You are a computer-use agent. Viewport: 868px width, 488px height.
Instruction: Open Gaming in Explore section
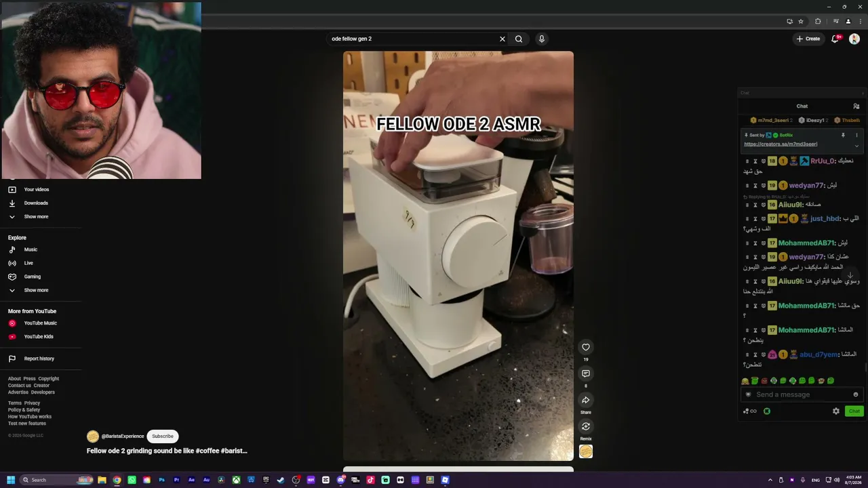pyautogui.click(x=33, y=277)
